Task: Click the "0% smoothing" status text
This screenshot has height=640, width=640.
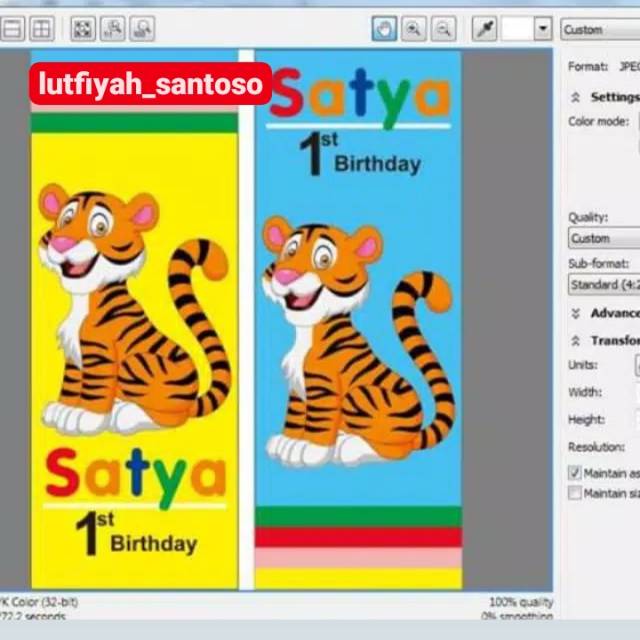Action: point(517,616)
